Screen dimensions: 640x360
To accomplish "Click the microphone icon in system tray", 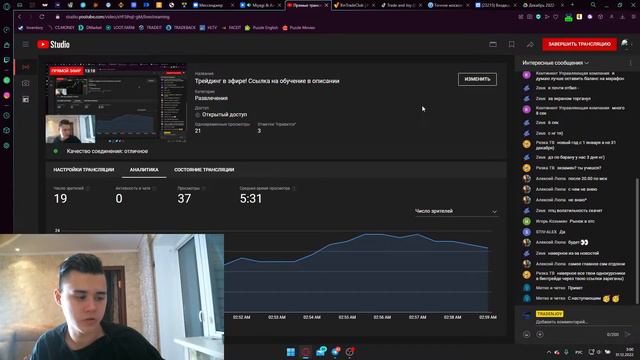I will pos(566,352).
